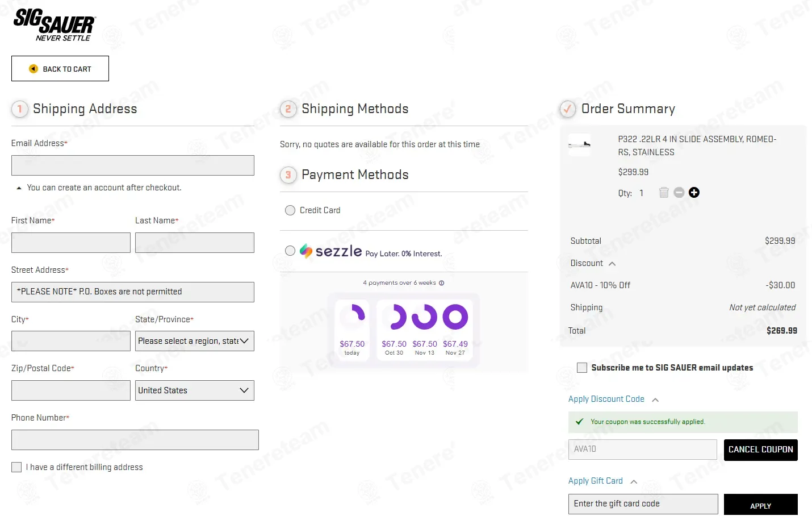Click the gift card Apply button
This screenshot has width=812, height=524.
click(x=760, y=505)
